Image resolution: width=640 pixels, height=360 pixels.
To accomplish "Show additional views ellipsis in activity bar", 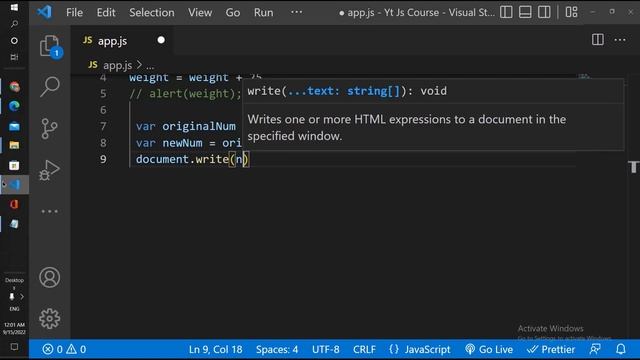I will (x=50, y=211).
